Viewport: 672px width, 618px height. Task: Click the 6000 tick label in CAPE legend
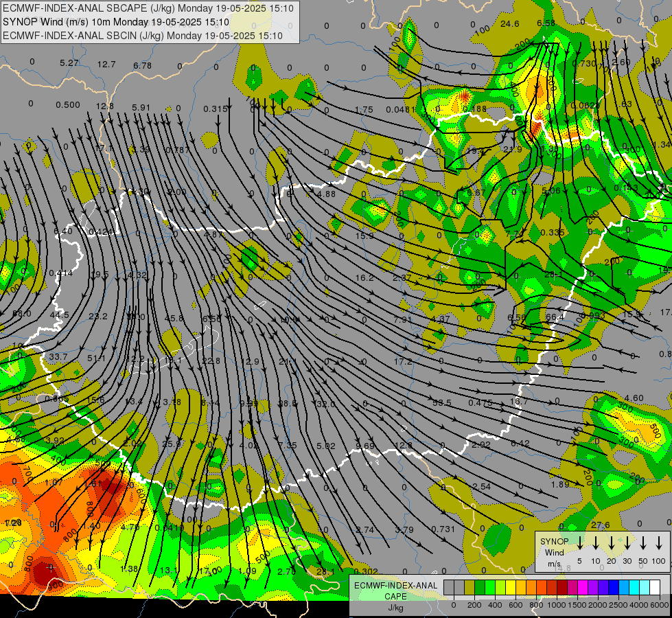659,605
